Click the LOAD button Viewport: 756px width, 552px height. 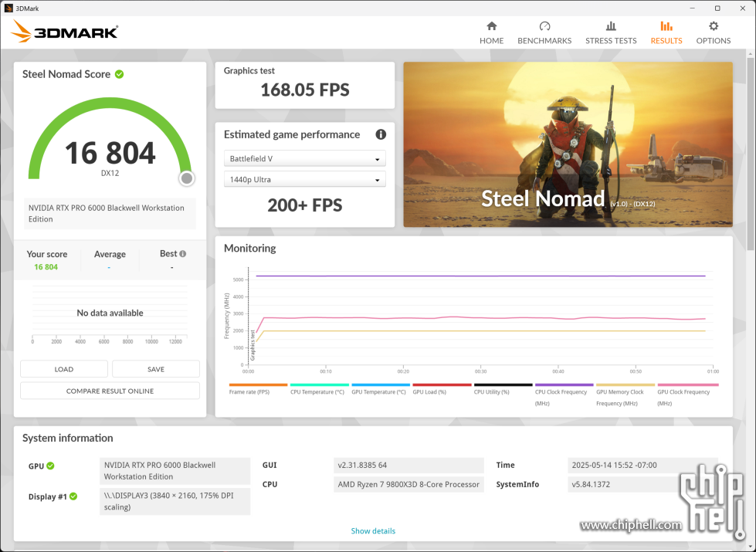[x=63, y=369]
